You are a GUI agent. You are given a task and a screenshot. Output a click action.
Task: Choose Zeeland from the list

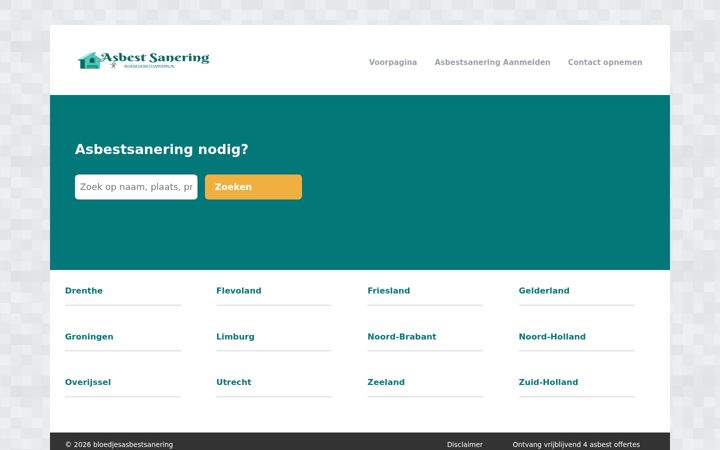click(x=386, y=382)
